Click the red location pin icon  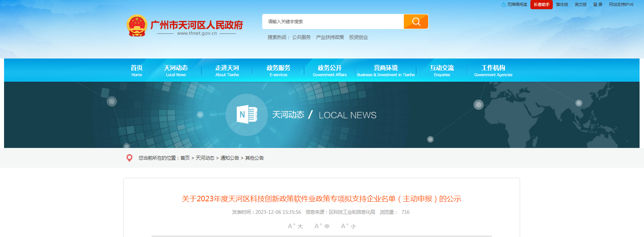[x=129, y=158]
